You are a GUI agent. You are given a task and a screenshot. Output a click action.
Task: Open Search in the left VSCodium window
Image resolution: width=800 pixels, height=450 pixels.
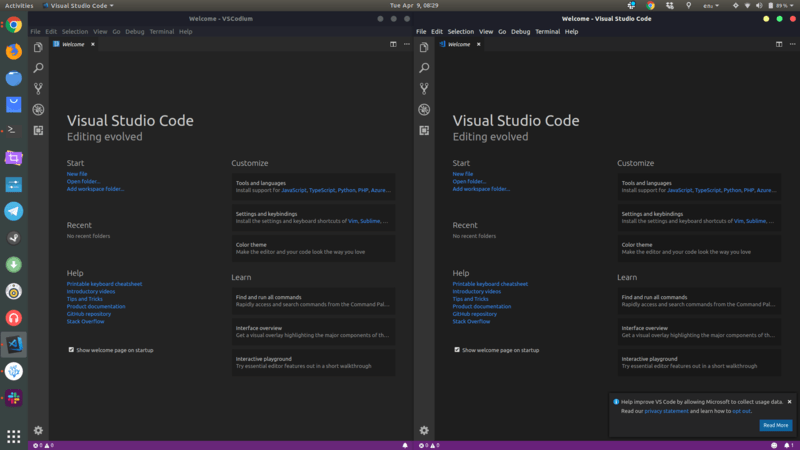click(x=38, y=68)
